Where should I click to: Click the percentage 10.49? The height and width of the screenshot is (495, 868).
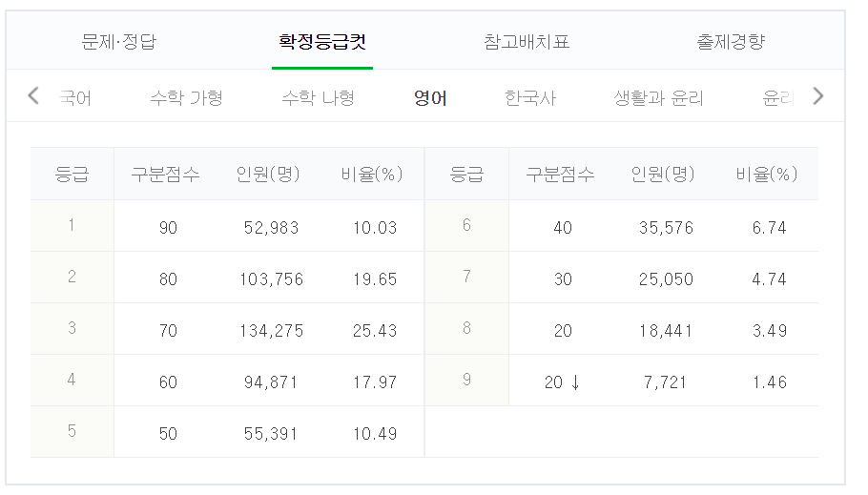[375, 434]
